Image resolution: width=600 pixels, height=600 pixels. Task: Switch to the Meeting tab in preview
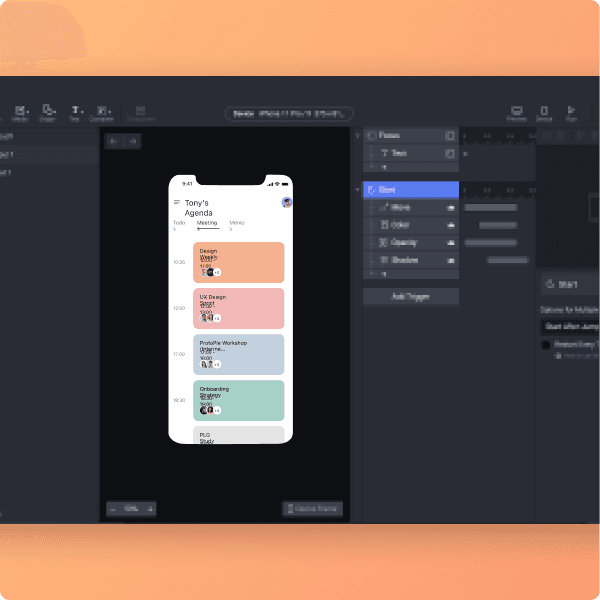[207, 223]
